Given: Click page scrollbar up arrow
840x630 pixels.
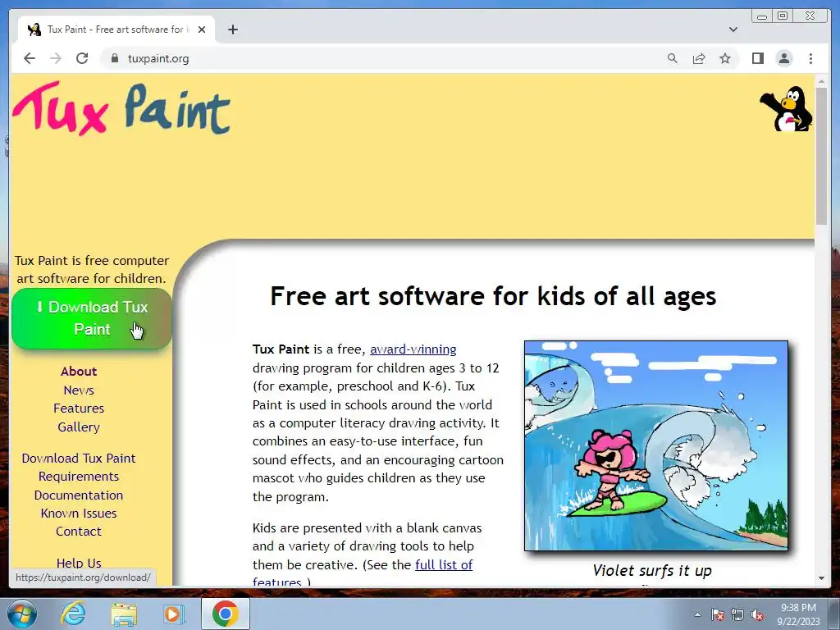Looking at the screenshot, I should pos(821,81).
